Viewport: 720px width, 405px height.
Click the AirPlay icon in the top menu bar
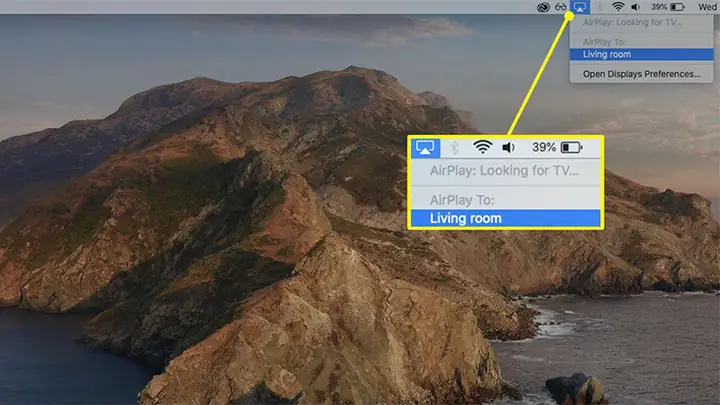[579, 6]
